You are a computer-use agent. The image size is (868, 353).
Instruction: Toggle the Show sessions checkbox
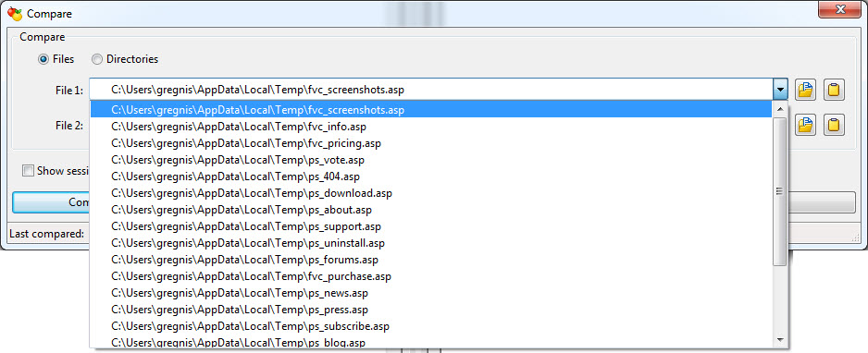point(28,171)
